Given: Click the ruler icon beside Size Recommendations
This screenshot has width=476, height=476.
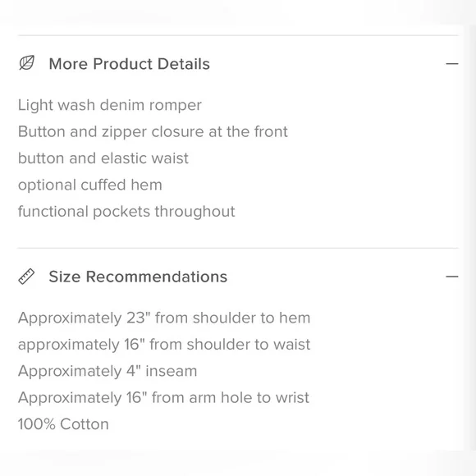Looking at the screenshot, I should pos(26,277).
